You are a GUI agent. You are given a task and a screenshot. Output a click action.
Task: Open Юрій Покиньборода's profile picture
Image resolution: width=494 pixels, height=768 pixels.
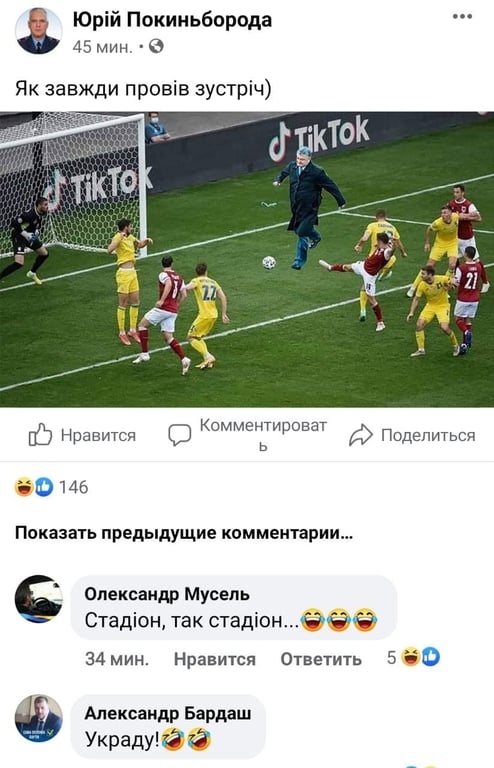coord(39,31)
